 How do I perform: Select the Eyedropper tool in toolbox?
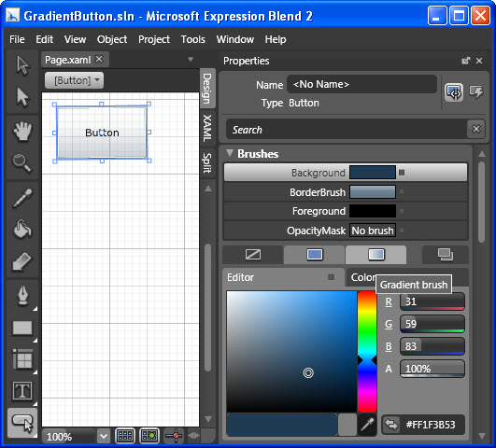point(22,198)
